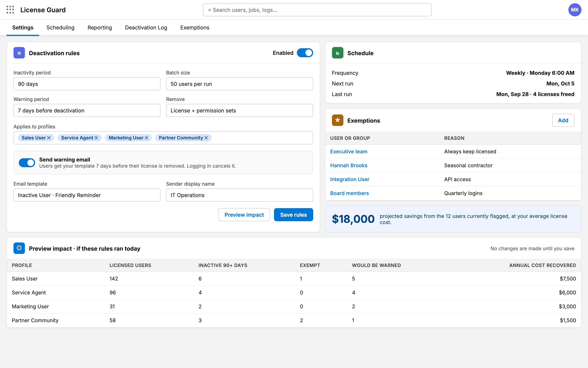
Task: Click the Annual Cost Recovered column header
Action: click(x=542, y=265)
